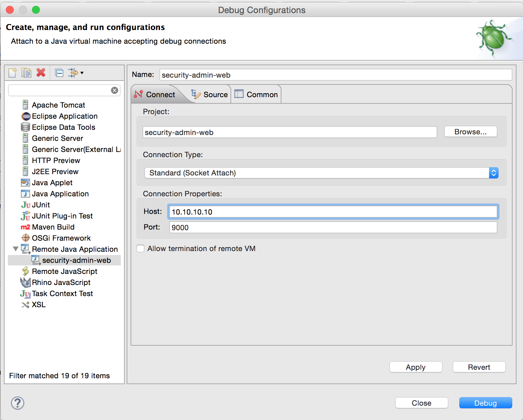Duplicate the selected launch configuration

26,72
